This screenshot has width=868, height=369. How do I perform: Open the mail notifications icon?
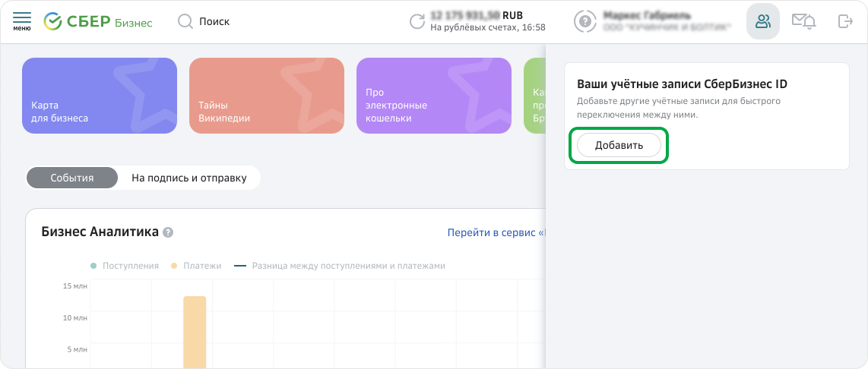pos(803,21)
